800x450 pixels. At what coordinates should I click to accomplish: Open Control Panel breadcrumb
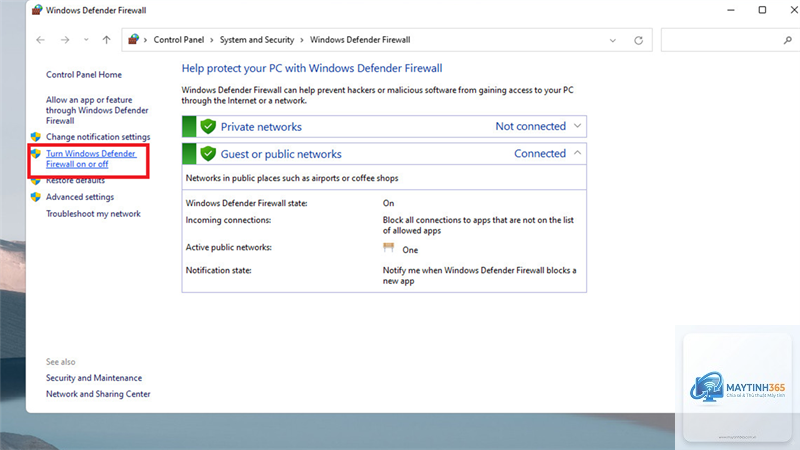point(179,40)
